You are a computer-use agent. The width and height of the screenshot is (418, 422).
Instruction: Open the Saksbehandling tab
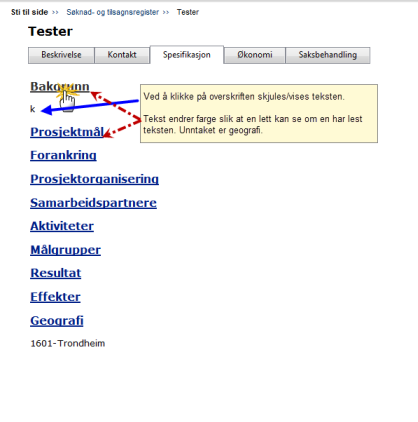tap(328, 55)
